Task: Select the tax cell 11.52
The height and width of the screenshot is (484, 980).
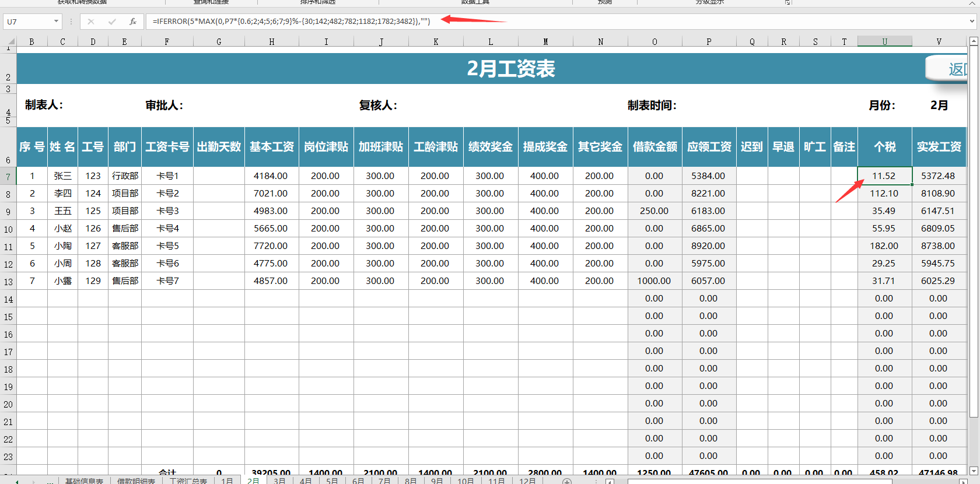Action: pos(884,176)
